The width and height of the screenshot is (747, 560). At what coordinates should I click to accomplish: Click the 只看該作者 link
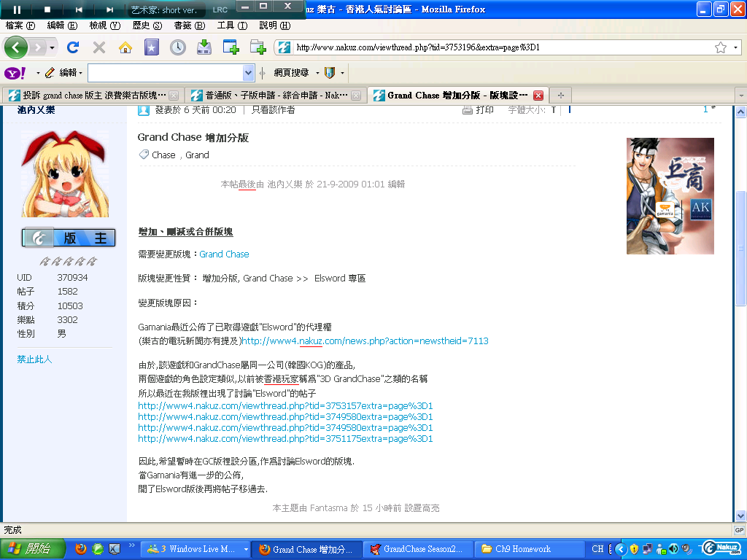pyautogui.click(x=273, y=110)
